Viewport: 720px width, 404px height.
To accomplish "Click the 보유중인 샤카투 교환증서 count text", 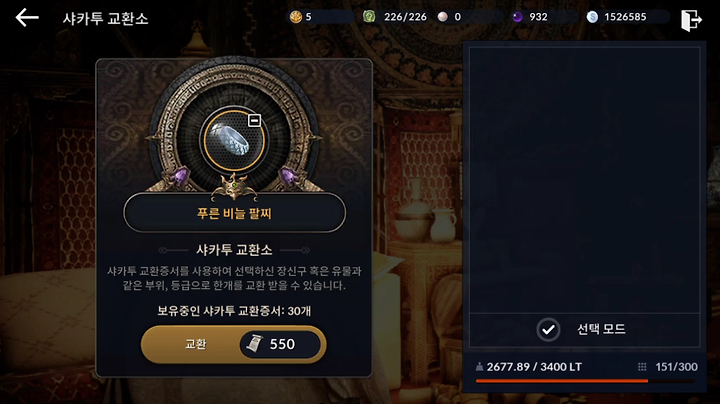I will pos(234,311).
